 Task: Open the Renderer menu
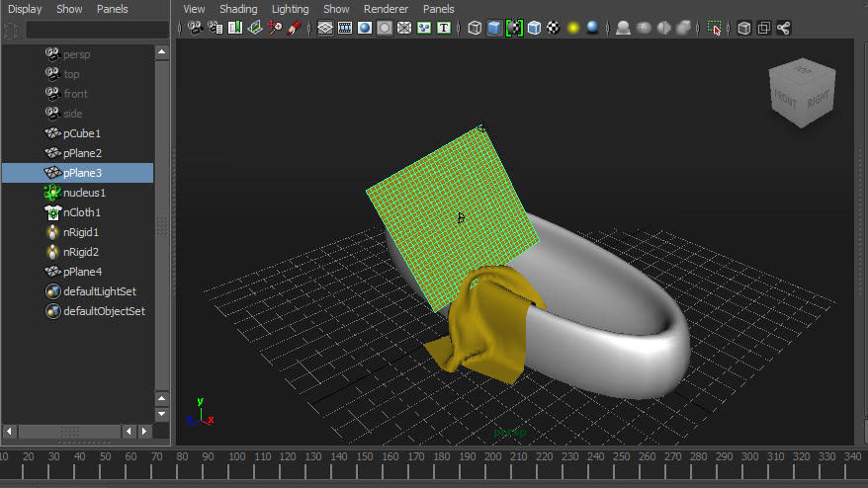tap(386, 9)
